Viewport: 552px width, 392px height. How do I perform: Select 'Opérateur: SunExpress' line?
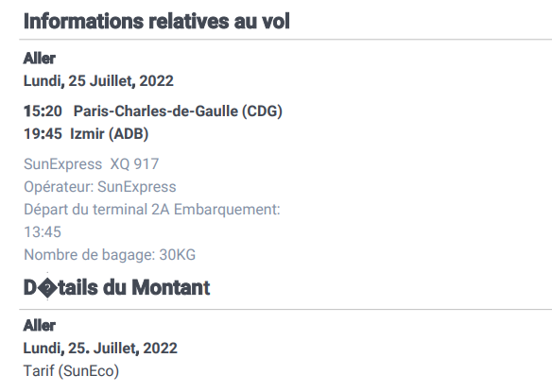point(100,187)
